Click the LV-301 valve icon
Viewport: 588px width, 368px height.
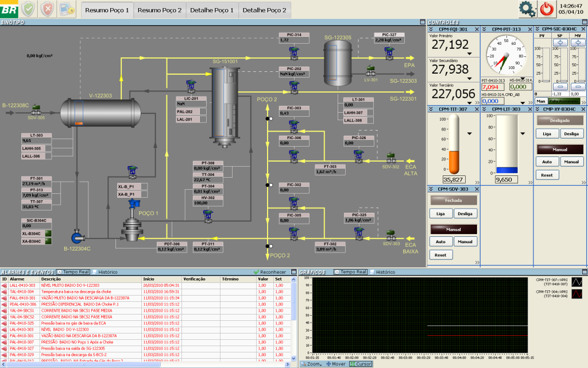point(370,70)
